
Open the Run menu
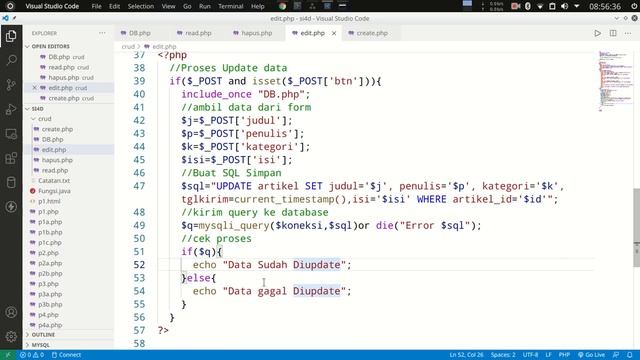[204, 6]
